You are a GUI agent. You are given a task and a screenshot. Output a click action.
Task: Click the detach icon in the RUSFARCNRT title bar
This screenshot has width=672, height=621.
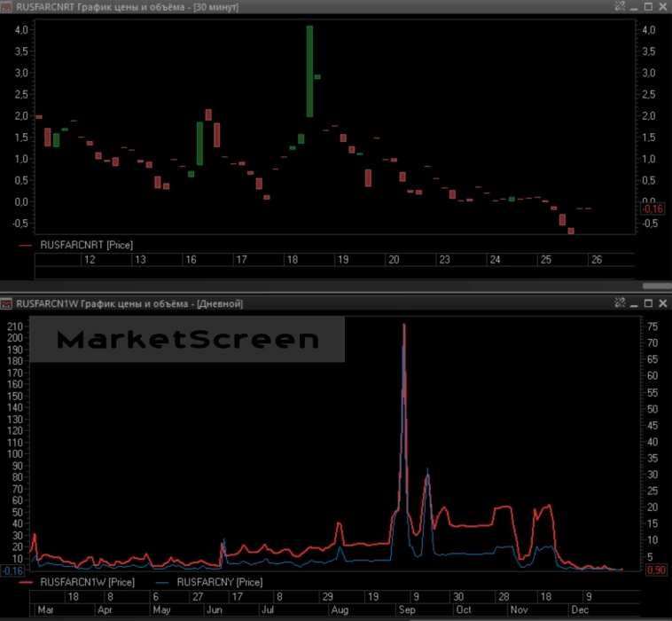click(x=620, y=6)
